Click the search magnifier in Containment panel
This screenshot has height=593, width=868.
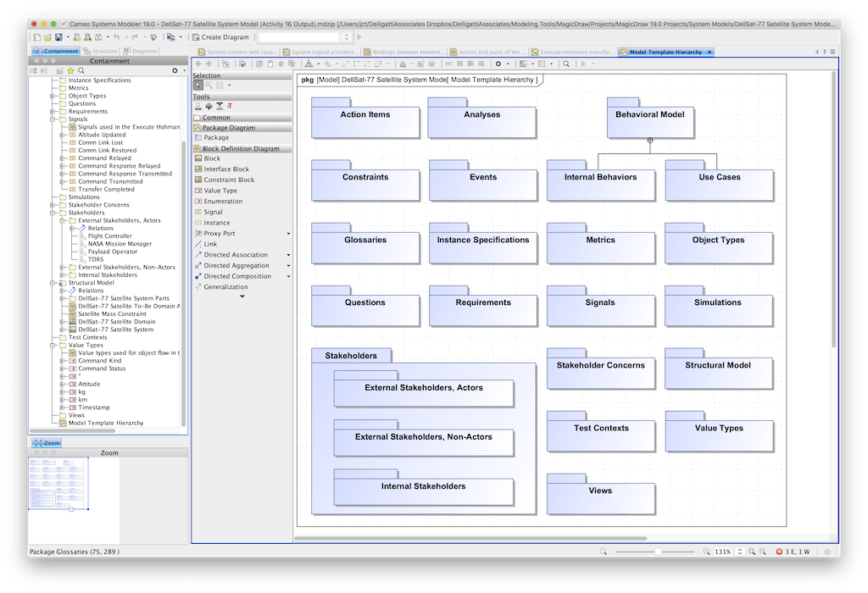(81, 71)
